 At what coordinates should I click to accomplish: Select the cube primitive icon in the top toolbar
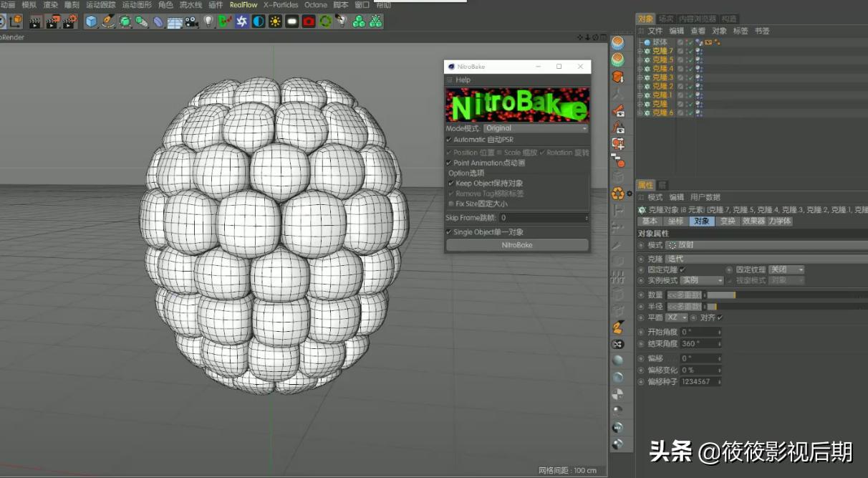click(90, 21)
